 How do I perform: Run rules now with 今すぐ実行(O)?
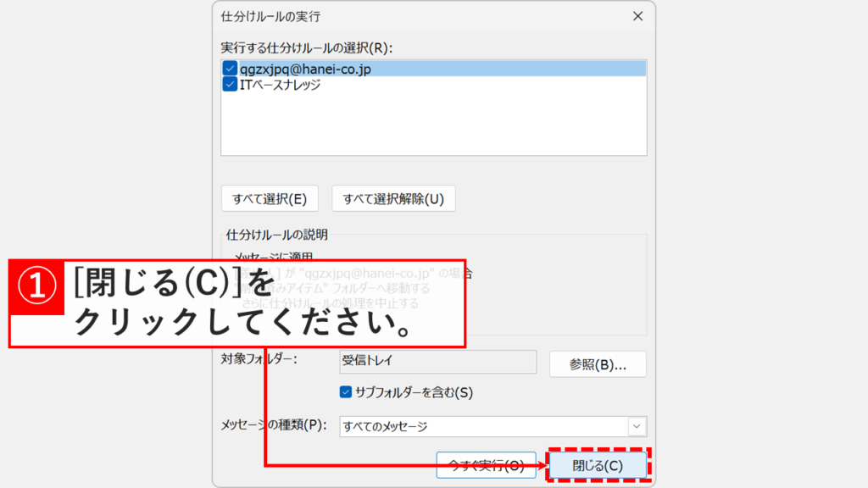pos(486,464)
